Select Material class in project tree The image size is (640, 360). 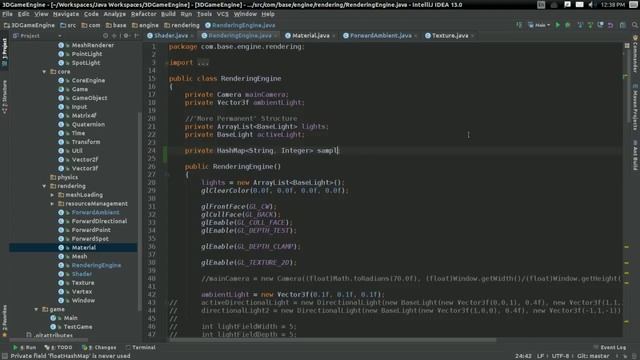83,248
